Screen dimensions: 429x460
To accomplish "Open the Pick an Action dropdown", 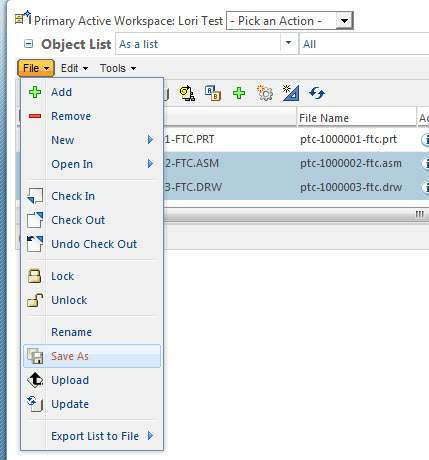I will [344, 21].
